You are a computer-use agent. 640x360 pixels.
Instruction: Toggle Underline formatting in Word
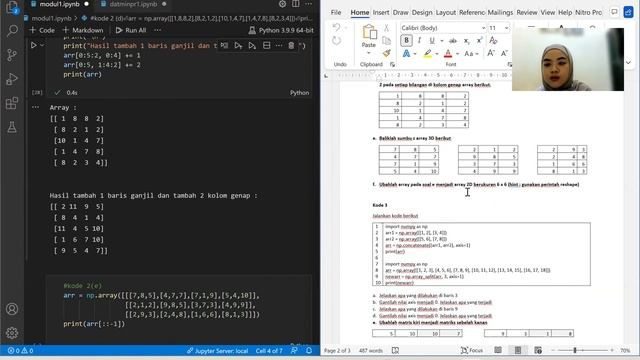coord(431,40)
